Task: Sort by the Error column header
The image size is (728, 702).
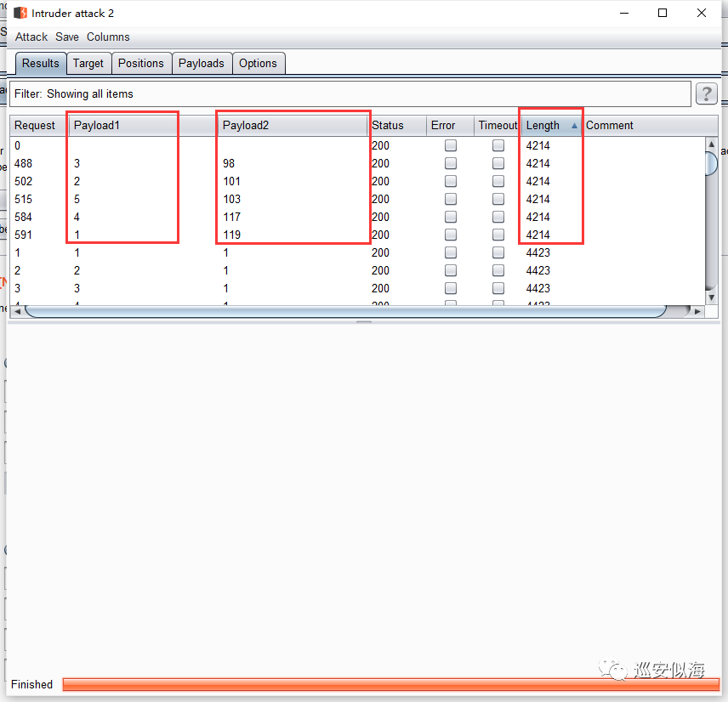Action: pos(450,125)
